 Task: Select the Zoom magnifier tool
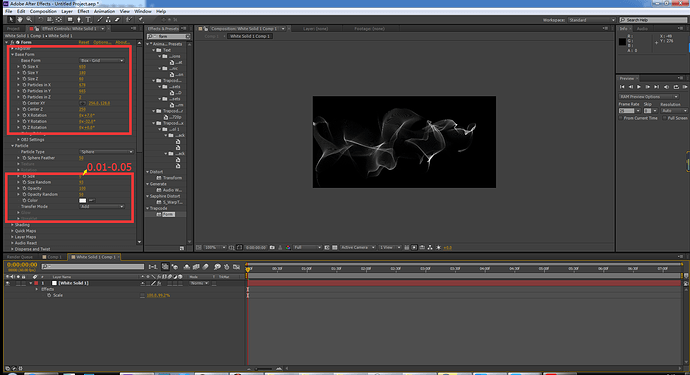point(29,19)
